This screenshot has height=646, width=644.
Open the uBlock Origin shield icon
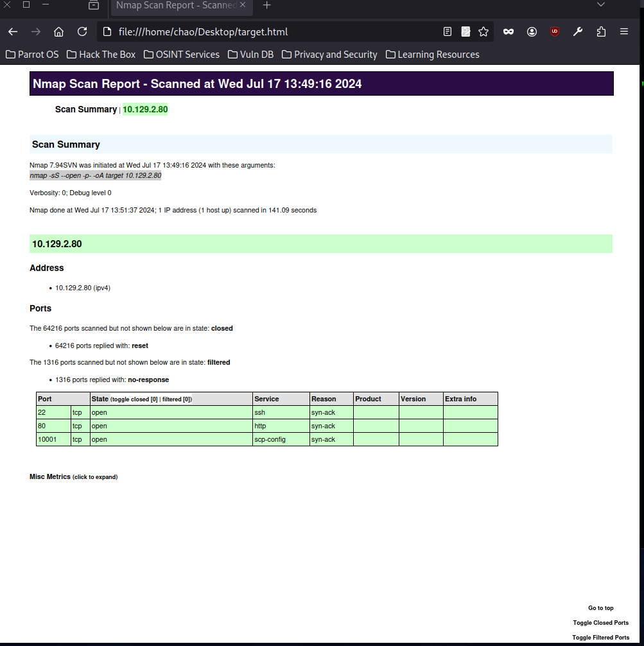pos(555,31)
